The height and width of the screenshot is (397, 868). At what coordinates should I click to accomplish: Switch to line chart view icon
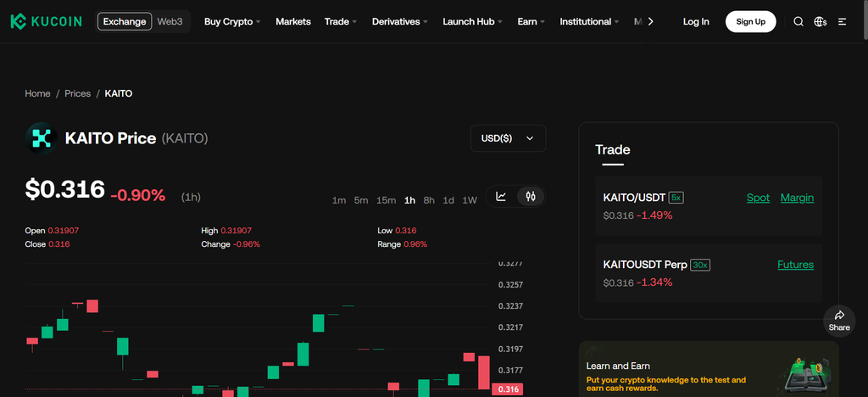501,196
